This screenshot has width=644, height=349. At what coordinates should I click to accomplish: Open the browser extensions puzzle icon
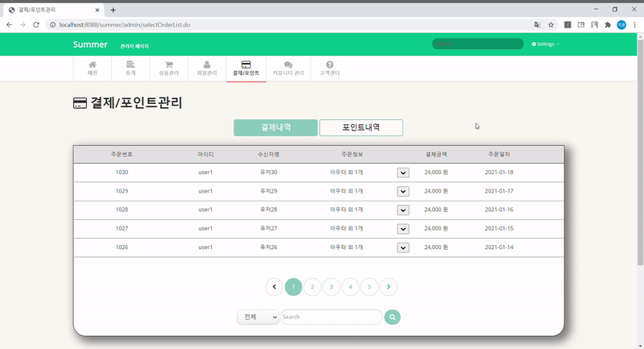point(608,25)
